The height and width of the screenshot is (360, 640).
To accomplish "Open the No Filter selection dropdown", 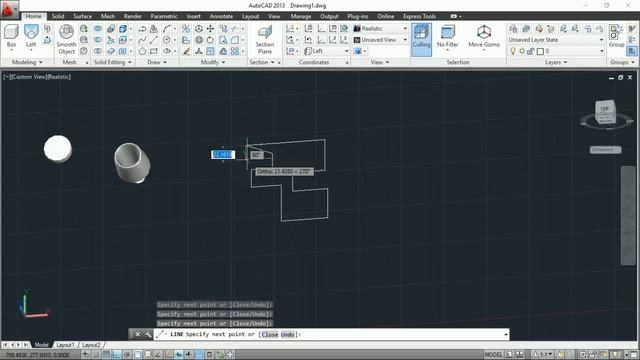I will coord(447,38).
